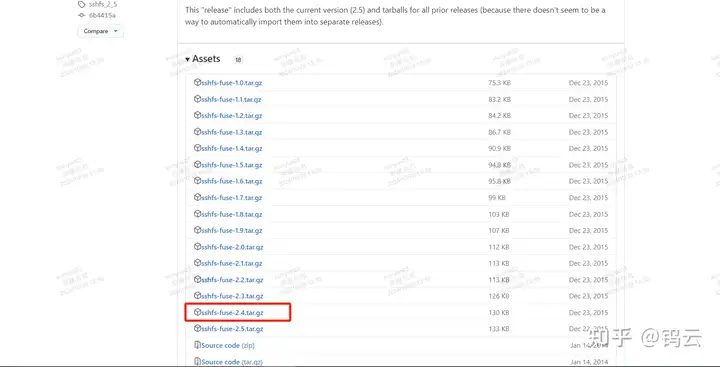The height and width of the screenshot is (367, 720).
Task: Click file-zip icon for Source code (tar.gz)
Action: click(197, 361)
